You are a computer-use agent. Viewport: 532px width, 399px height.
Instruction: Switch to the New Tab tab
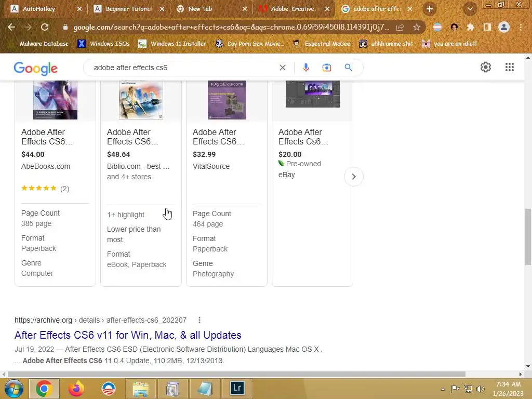click(200, 9)
